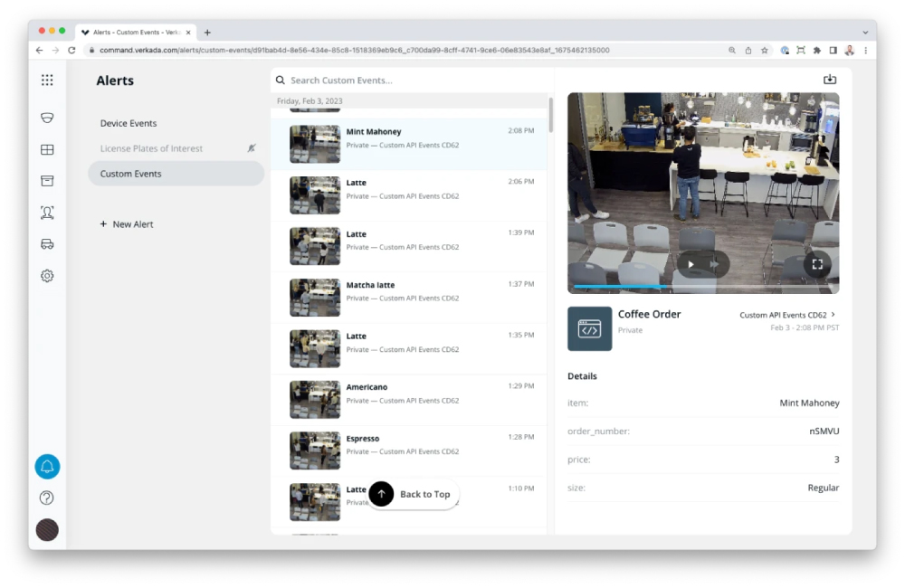905x588 pixels.
Task: Open the grid layout icon in sidebar
Action: coord(47,149)
